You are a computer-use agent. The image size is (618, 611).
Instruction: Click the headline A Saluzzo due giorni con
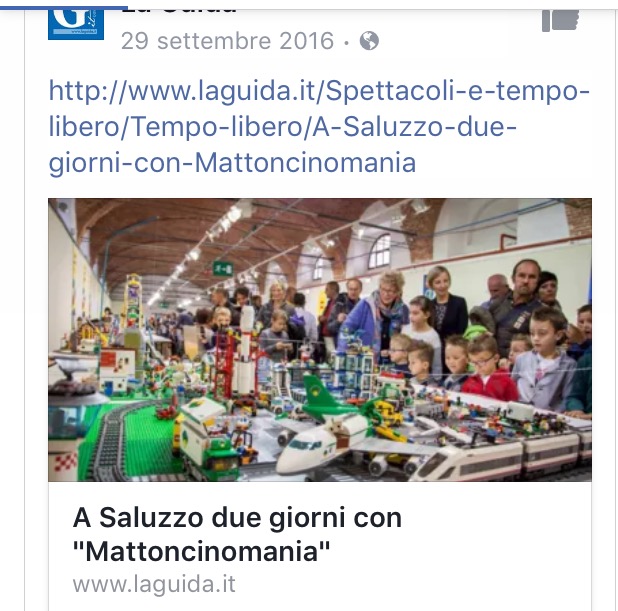pyautogui.click(x=237, y=517)
